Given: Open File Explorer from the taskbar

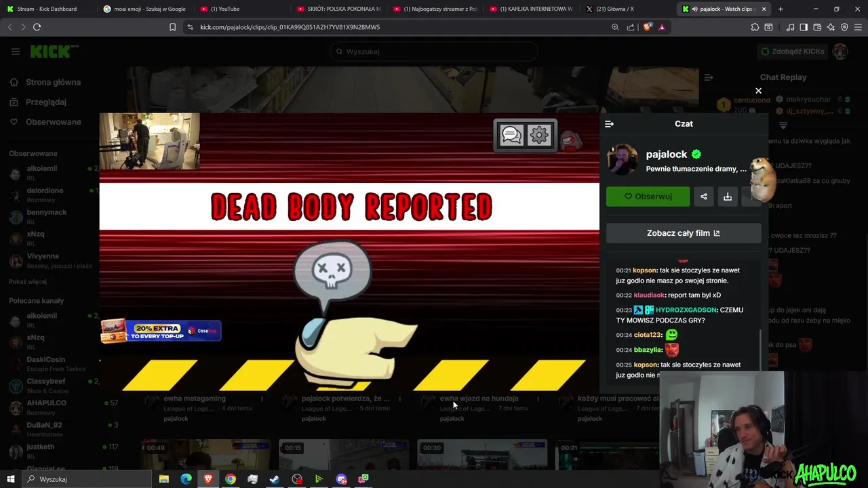Looking at the screenshot, I should 163,479.
